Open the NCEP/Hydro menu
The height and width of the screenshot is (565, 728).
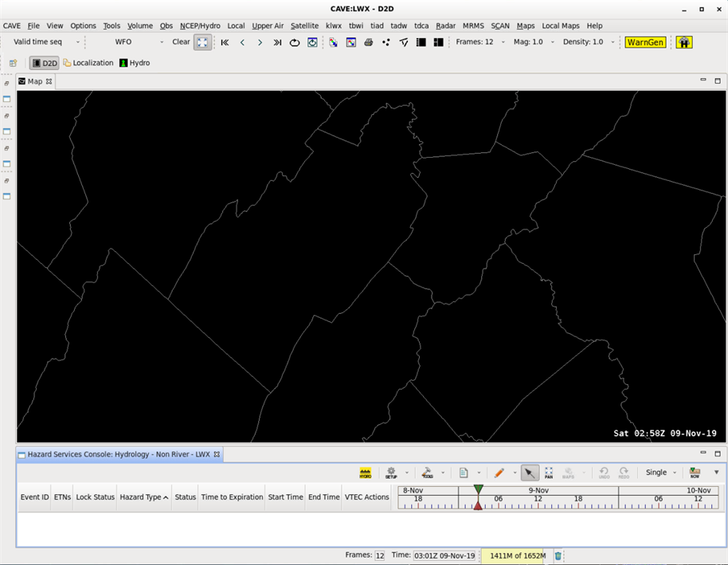click(x=200, y=26)
